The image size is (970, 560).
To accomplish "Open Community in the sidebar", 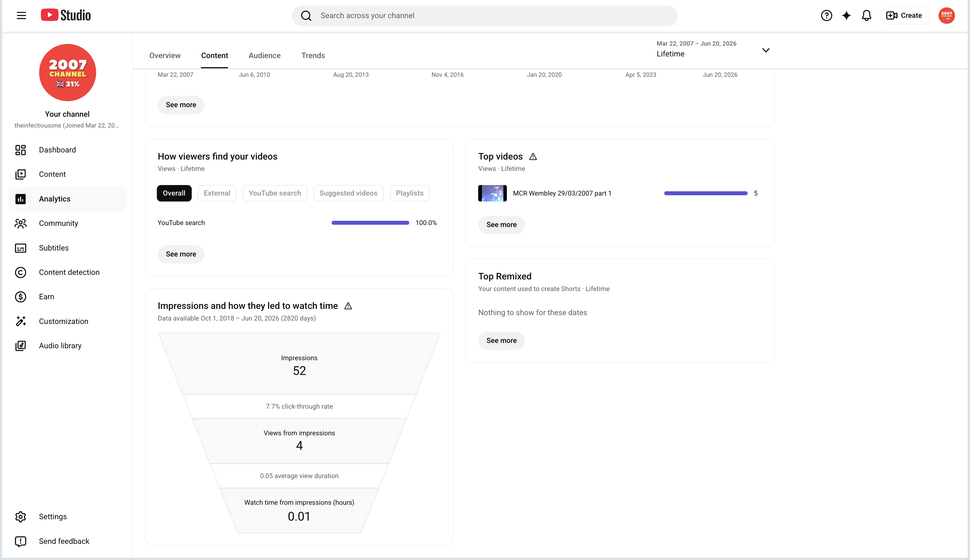I will 68,223.
